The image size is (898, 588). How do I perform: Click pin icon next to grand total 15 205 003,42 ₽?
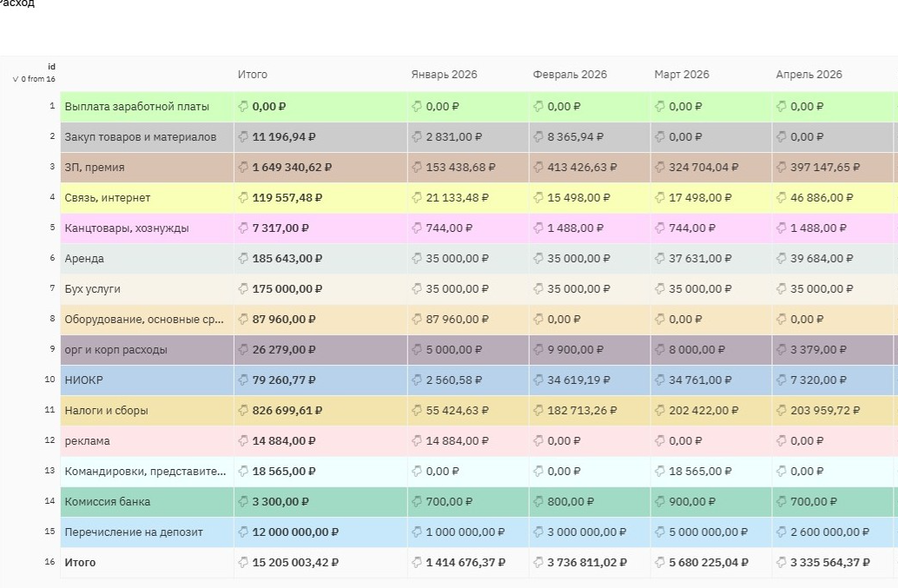click(x=243, y=562)
